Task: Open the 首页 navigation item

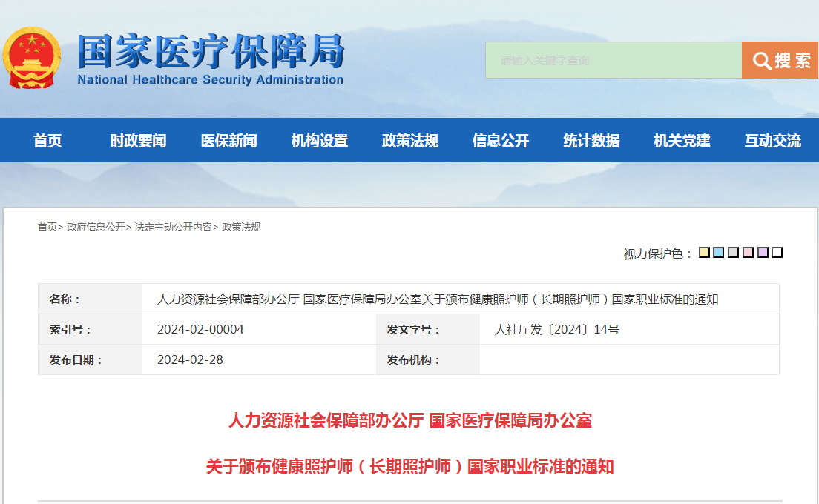Action: coord(47,140)
